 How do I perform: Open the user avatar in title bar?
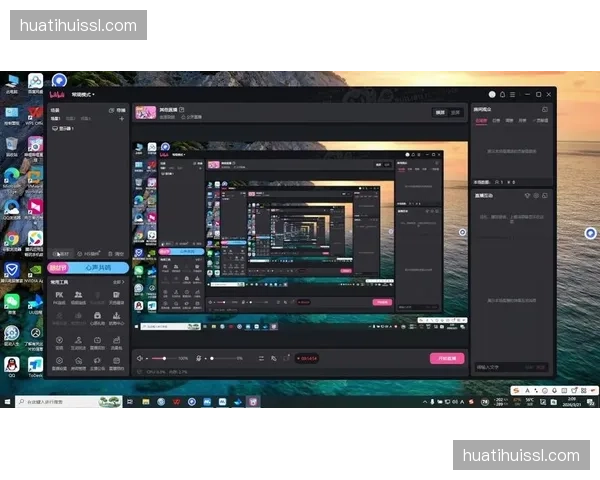pyautogui.click(x=491, y=94)
